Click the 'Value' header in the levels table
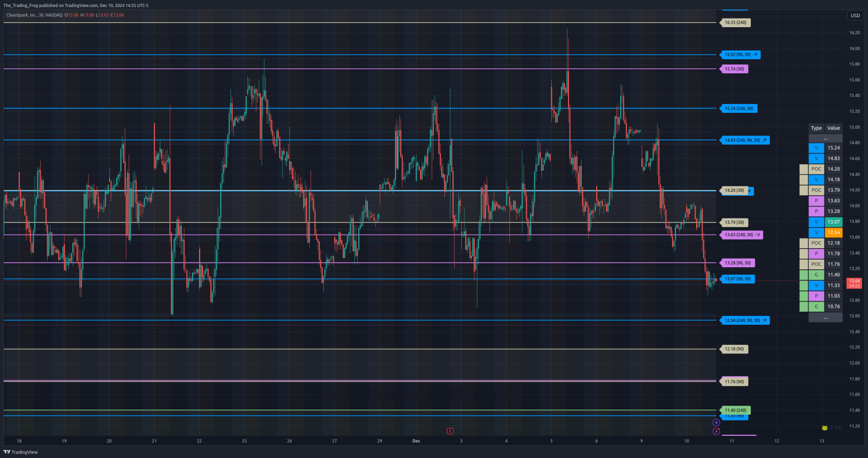Viewport: 868px width, 458px height. click(x=834, y=128)
